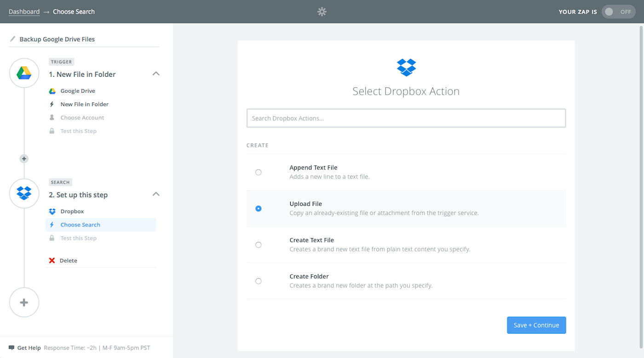This screenshot has width=644, height=358.
Task: Click the Save + Continue button
Action: pyautogui.click(x=536, y=325)
